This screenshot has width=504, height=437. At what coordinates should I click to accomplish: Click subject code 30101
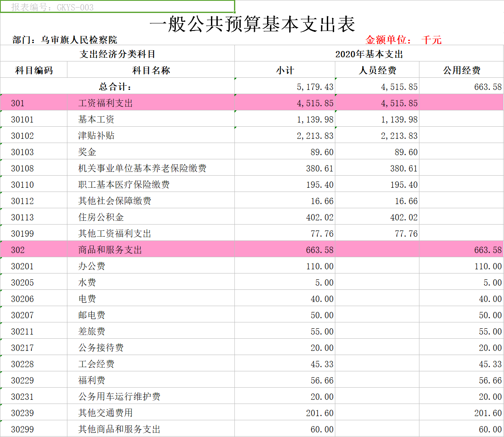34,119
